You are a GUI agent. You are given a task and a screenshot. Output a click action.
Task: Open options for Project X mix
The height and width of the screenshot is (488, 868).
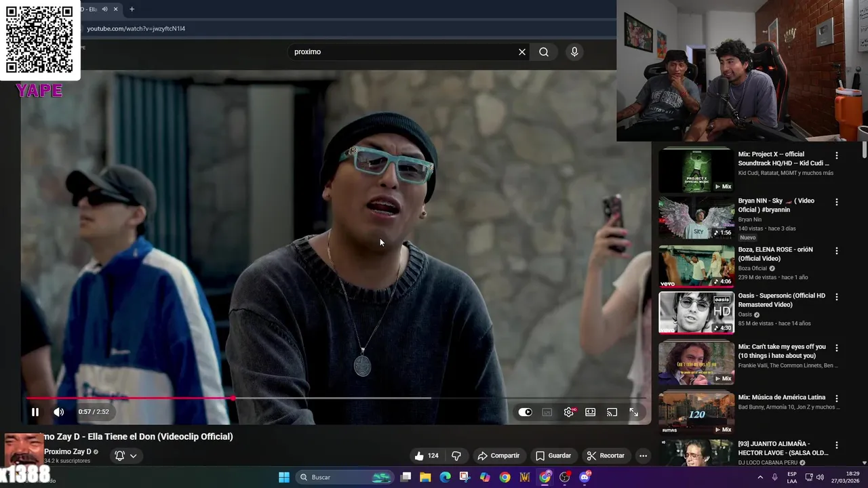(836, 155)
